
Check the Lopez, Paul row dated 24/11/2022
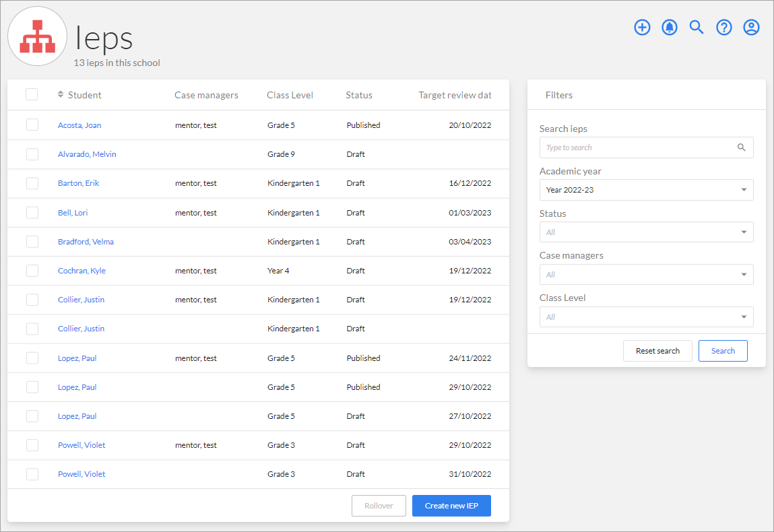[x=32, y=358]
